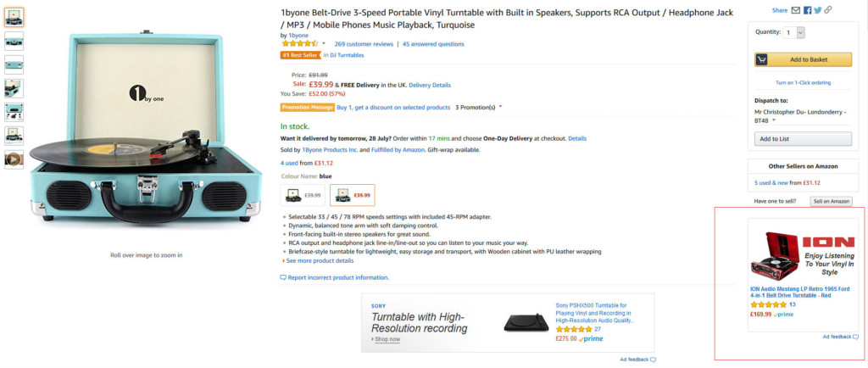
Task: Click the Add to Basket button
Action: tap(803, 59)
